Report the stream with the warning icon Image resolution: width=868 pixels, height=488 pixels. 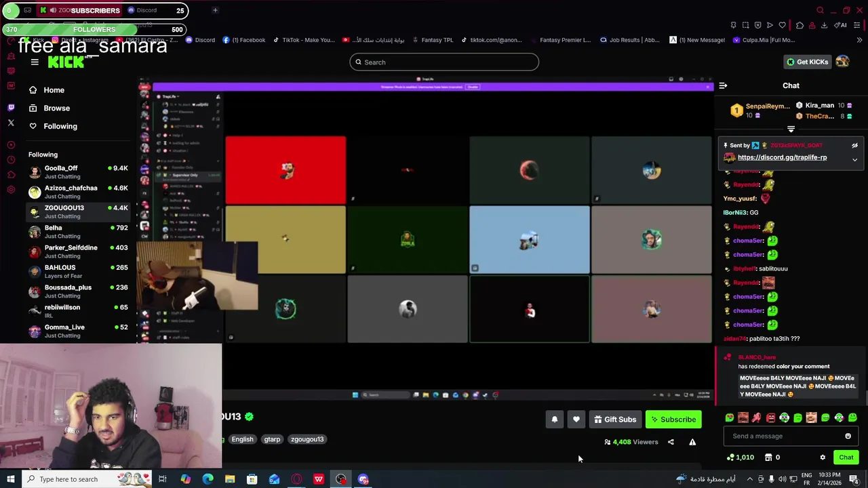point(692,442)
